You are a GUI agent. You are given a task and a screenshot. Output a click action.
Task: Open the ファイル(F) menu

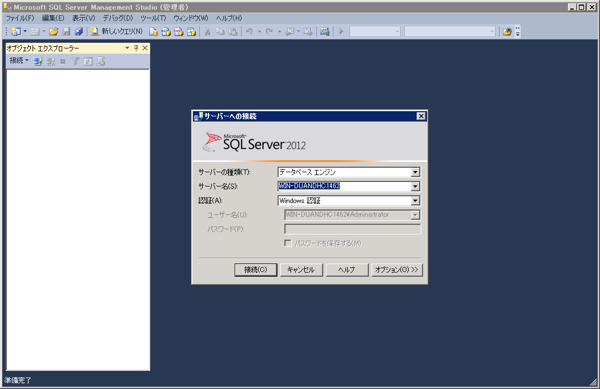[20, 18]
